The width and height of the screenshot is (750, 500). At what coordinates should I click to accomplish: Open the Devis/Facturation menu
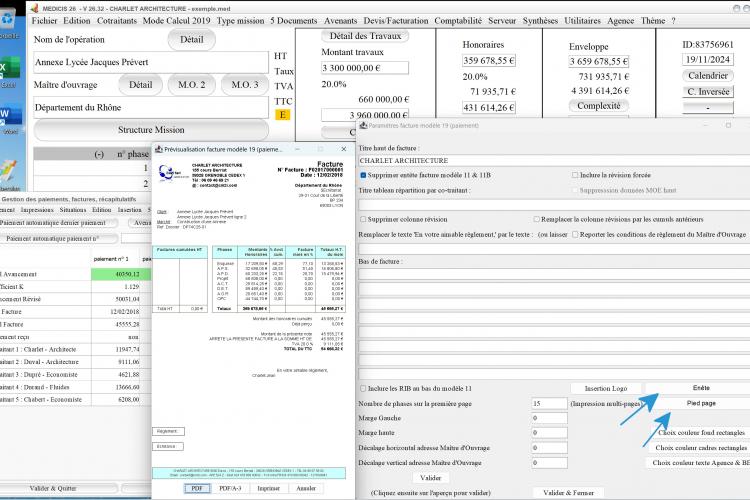click(396, 21)
